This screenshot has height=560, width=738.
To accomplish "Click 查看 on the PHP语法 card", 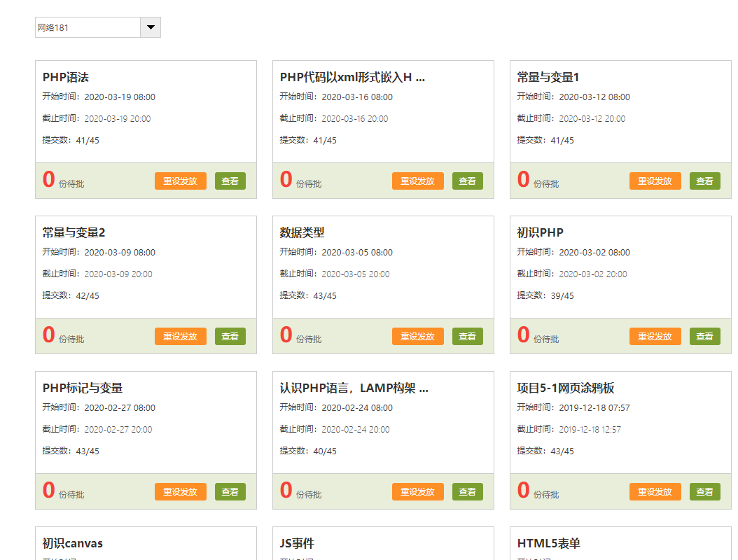I will tap(230, 181).
